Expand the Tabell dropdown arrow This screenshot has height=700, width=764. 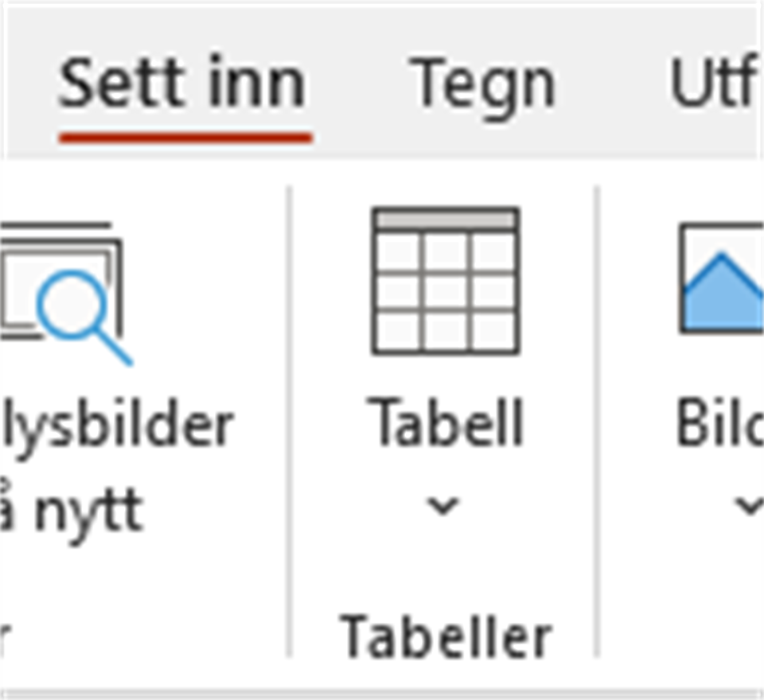coord(443,505)
